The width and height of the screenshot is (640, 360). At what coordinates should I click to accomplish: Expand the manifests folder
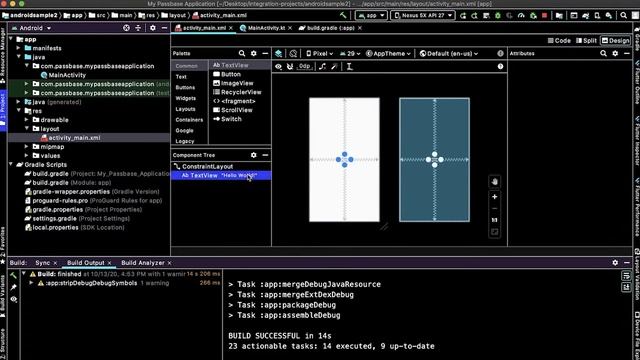[x=18, y=48]
